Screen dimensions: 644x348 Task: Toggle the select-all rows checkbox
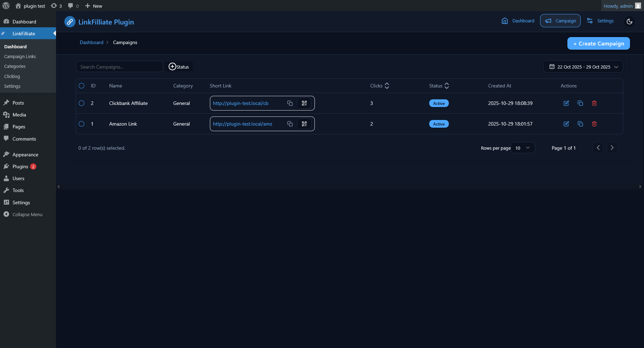82,86
